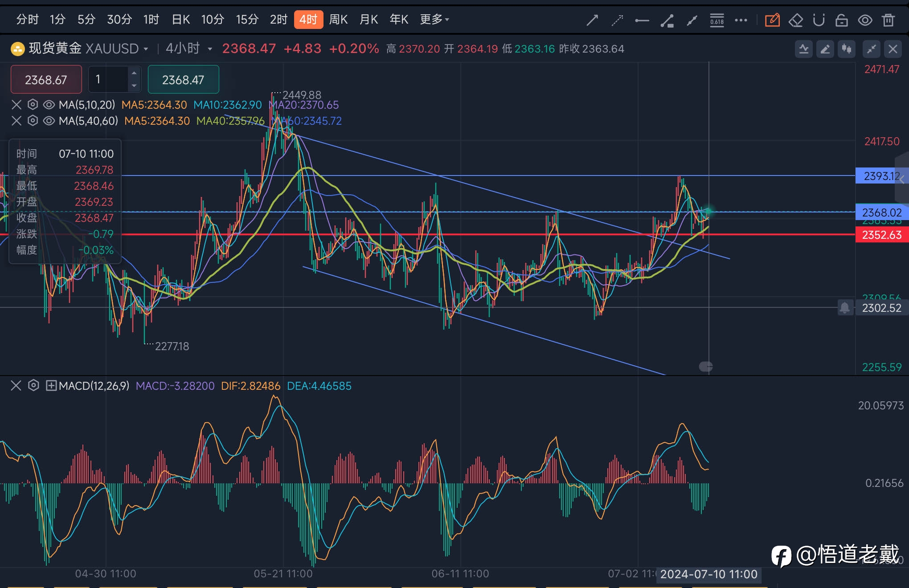Screen dimensions: 909x588
Task: Switch to 5分 timeframe
Action: [x=86, y=20]
